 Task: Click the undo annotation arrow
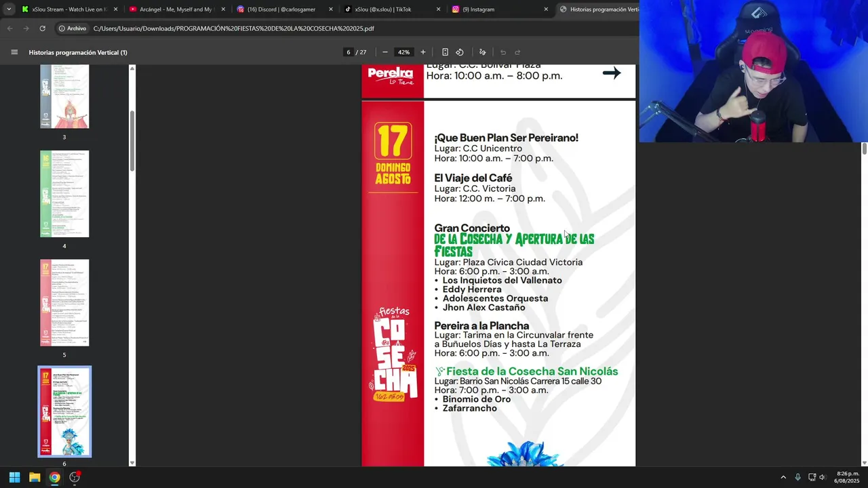(x=503, y=52)
